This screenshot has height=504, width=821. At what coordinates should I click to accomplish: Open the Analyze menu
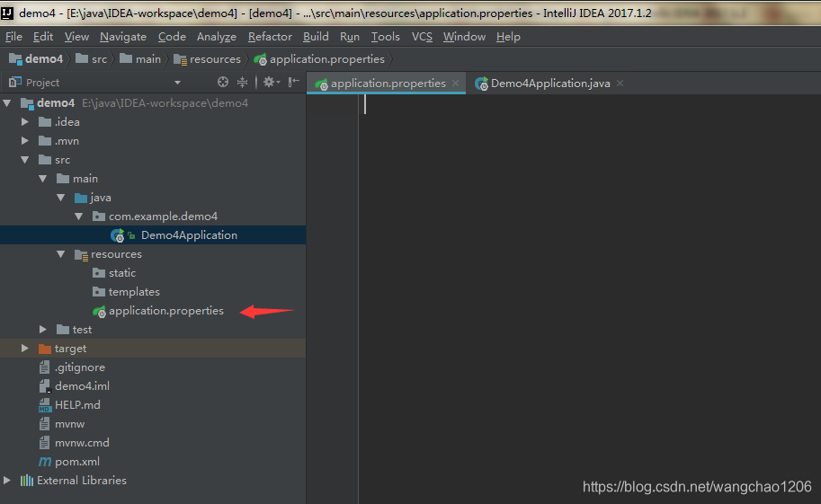216,37
